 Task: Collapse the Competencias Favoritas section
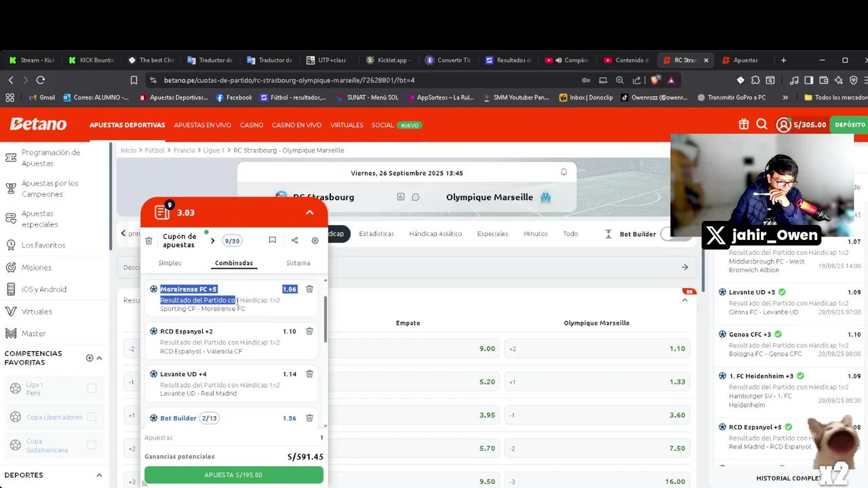[x=99, y=358]
